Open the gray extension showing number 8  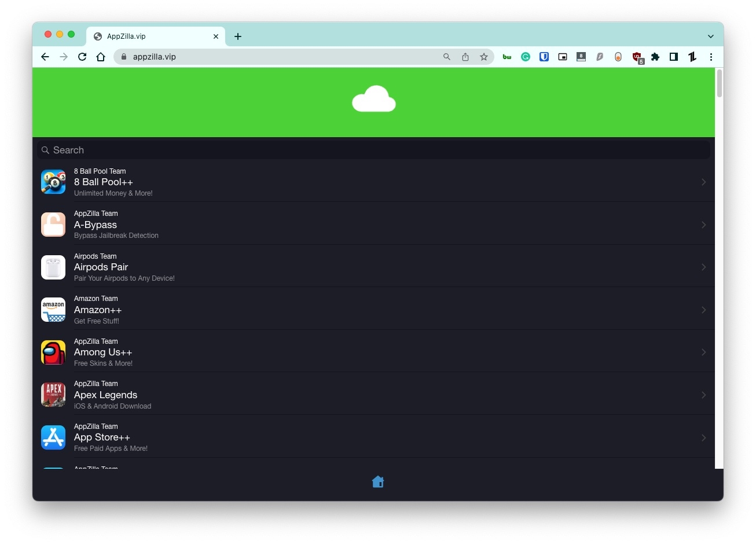pyautogui.click(x=581, y=57)
